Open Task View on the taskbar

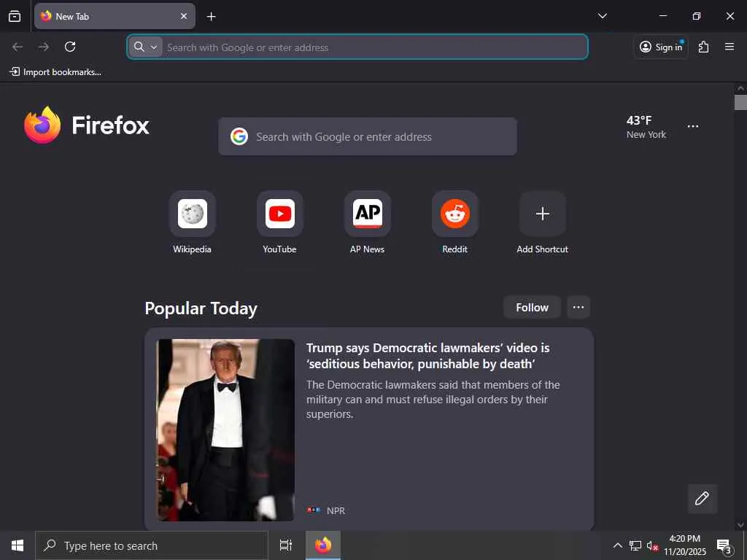[x=286, y=545]
